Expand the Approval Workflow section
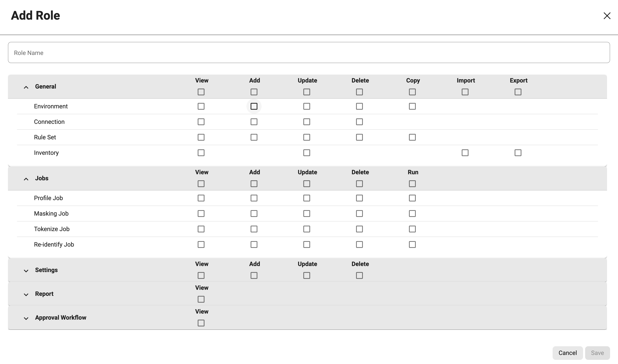The width and height of the screenshot is (618, 364). [x=26, y=318]
